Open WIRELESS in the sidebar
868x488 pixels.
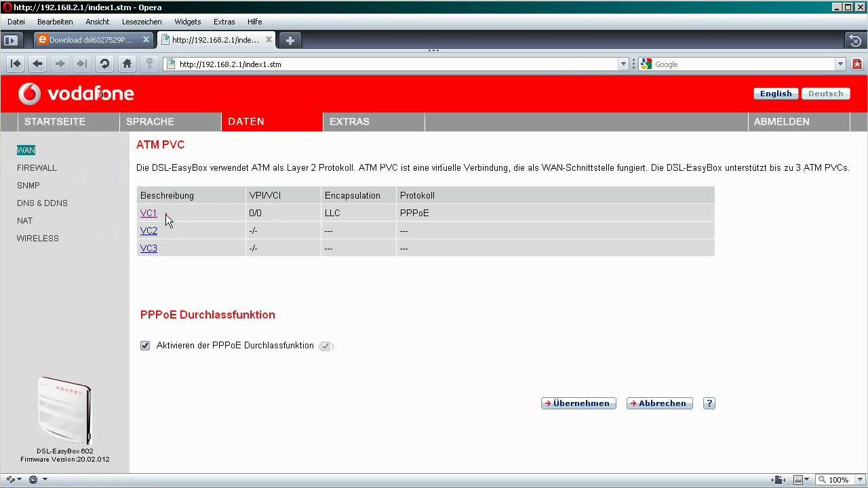coord(38,239)
